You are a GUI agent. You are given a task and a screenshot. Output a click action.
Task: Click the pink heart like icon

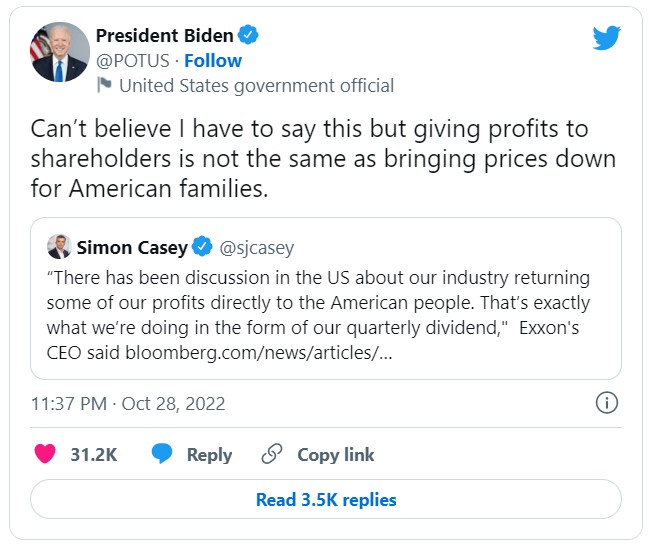[x=45, y=454]
